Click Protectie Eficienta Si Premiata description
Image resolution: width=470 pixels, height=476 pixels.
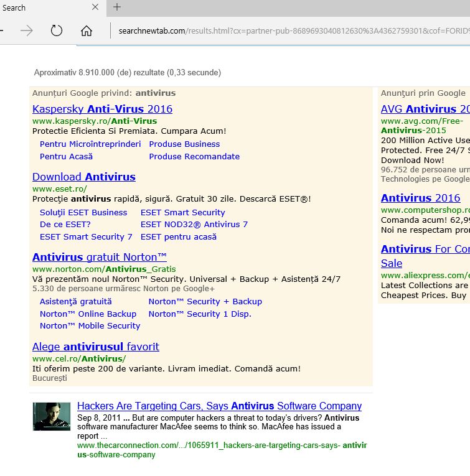click(129, 131)
